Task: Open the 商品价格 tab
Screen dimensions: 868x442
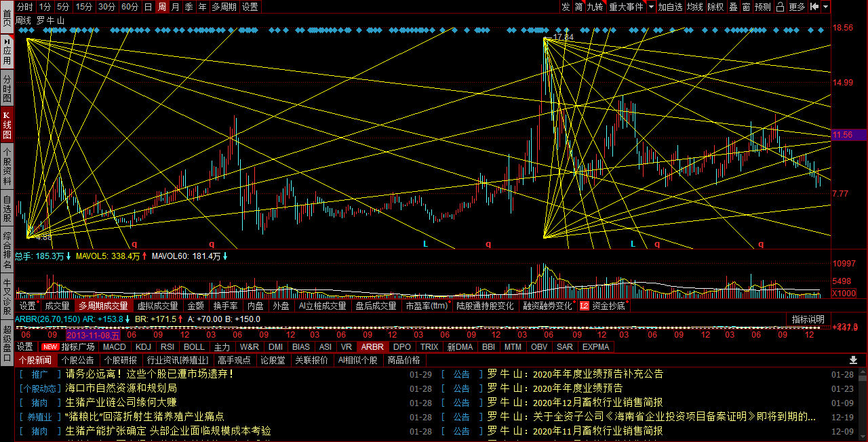Action: click(403, 360)
